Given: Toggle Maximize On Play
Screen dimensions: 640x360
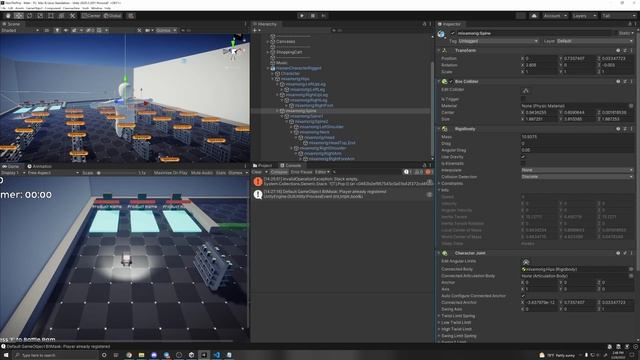Looking at the screenshot, I should 170,173.
